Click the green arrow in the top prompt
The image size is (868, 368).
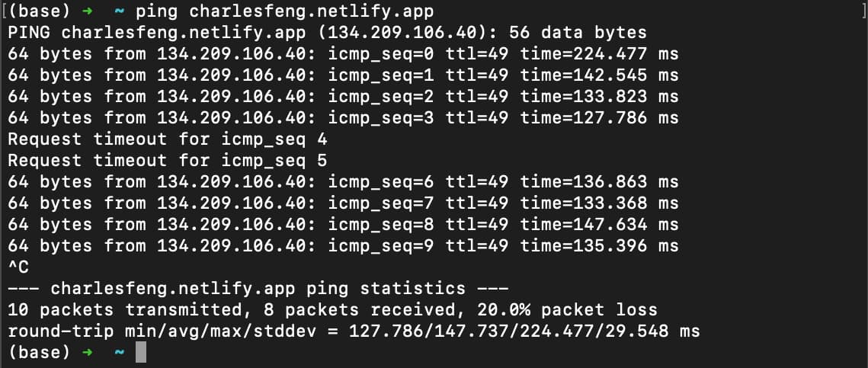click(x=87, y=11)
